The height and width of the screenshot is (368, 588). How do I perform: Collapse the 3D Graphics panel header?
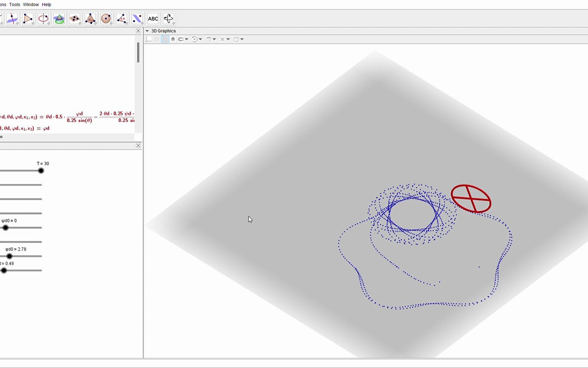coord(147,31)
